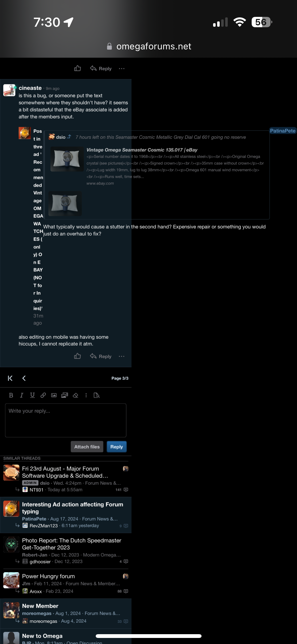Open Interesting Ad action affecting Forum typing thread

[x=73, y=508]
